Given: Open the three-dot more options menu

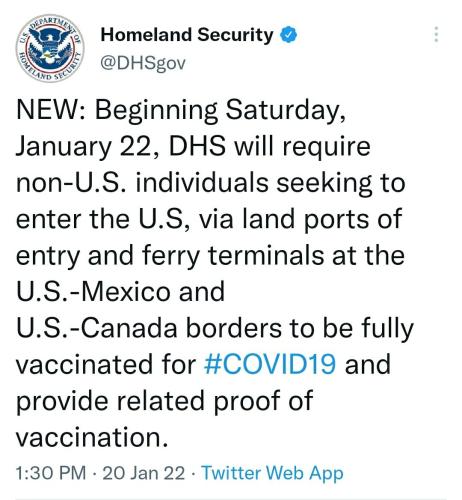Looking at the screenshot, I should pos(436,34).
